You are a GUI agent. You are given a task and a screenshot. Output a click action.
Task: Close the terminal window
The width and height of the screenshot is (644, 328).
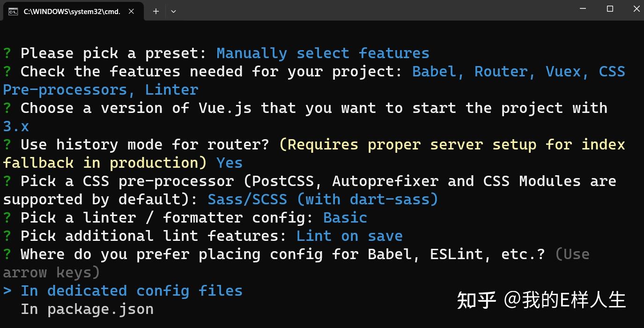point(637,9)
